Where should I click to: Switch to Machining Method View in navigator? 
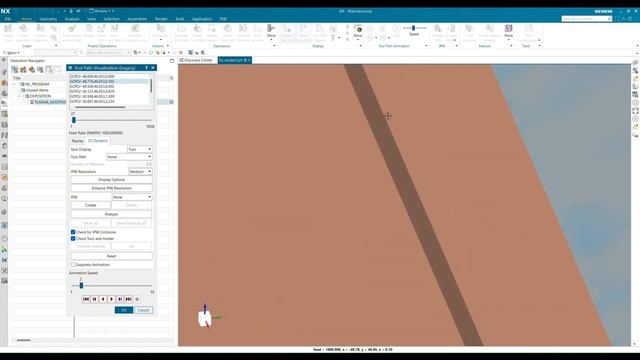(x=40, y=69)
